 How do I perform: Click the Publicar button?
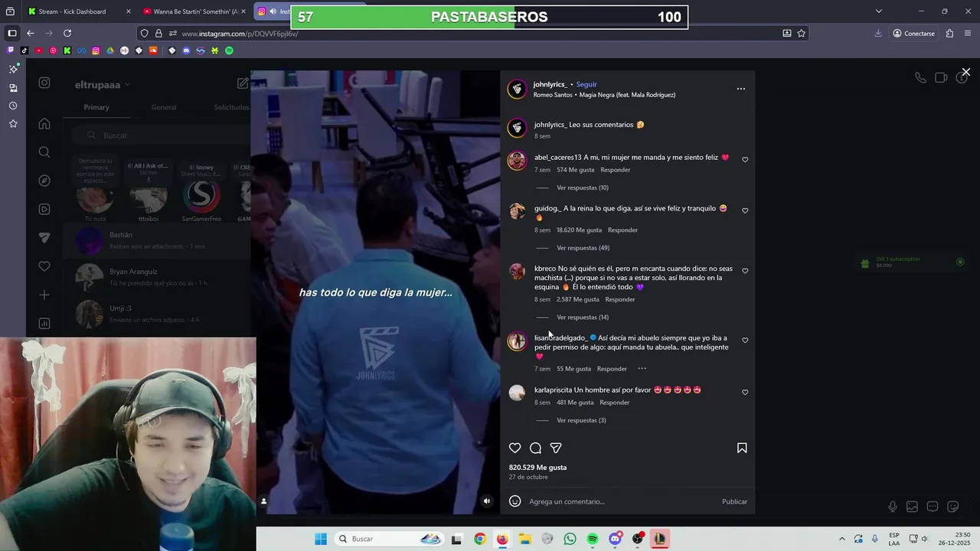click(x=734, y=501)
